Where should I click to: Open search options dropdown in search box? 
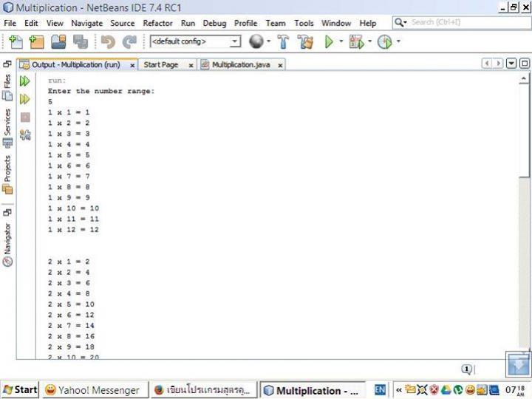click(x=400, y=22)
